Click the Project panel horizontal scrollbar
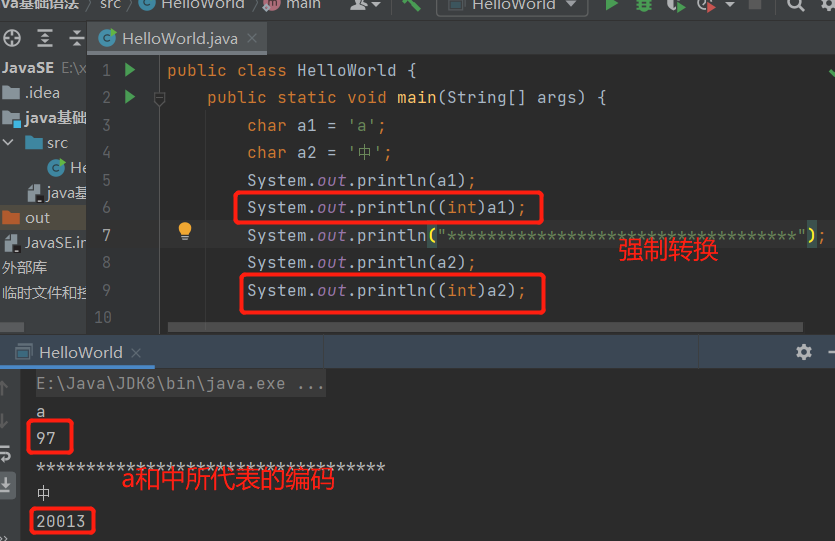The height and width of the screenshot is (541, 835). tap(12, 327)
